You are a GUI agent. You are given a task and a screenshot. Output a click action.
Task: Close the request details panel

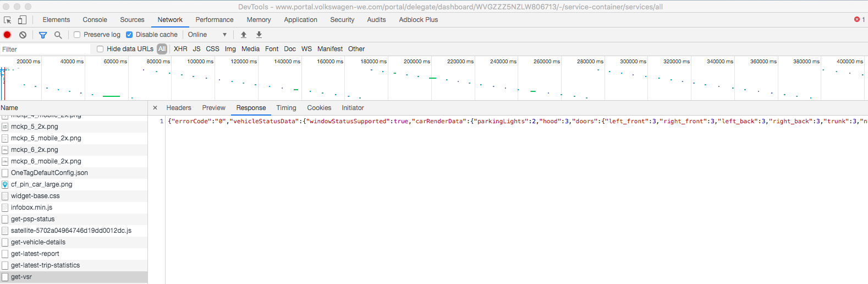tap(155, 108)
